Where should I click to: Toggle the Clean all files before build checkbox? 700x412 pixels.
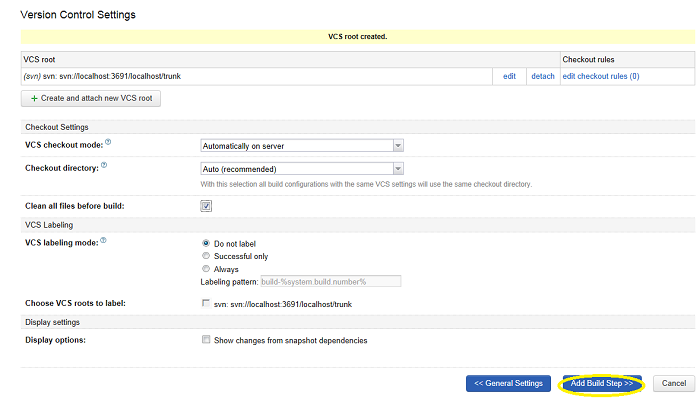click(207, 206)
